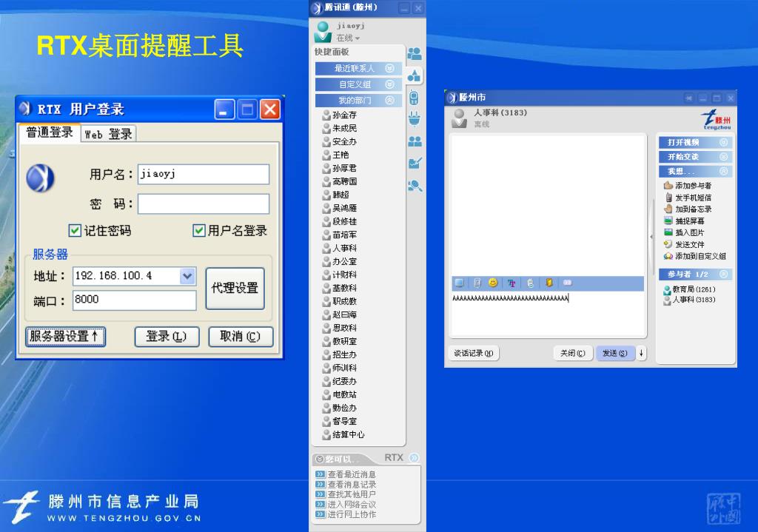Click 发送文件 send file action

(x=683, y=244)
